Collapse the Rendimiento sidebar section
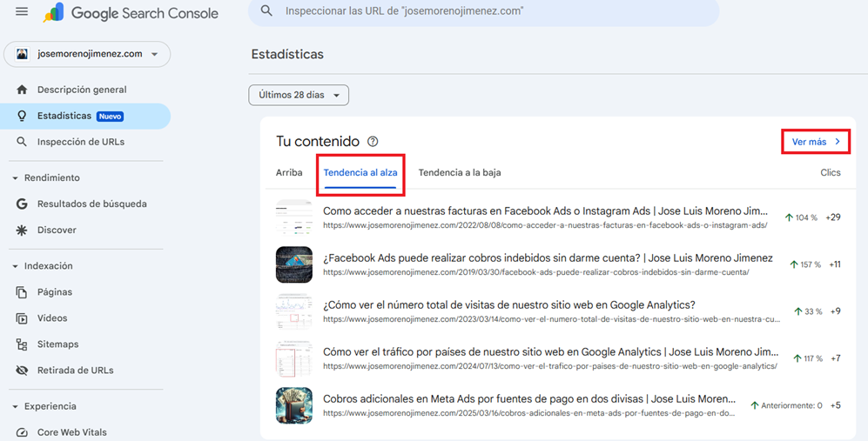Viewport: 868px width, 441px height. tap(16, 178)
